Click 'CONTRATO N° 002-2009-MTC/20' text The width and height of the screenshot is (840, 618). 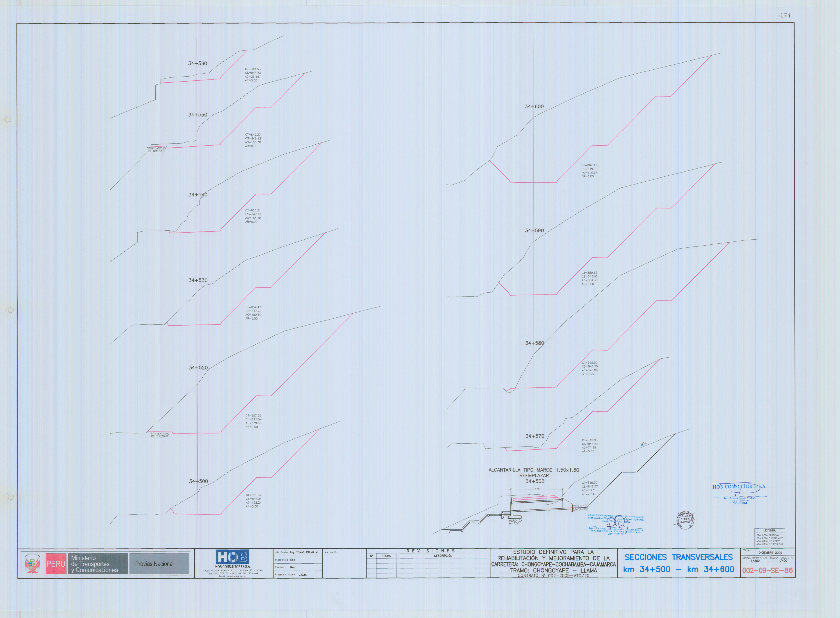[553, 576]
